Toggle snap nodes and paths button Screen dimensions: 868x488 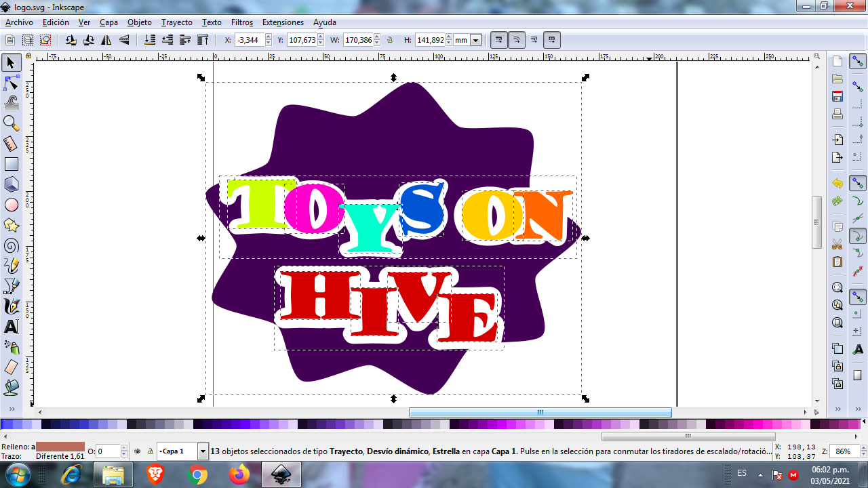click(858, 183)
